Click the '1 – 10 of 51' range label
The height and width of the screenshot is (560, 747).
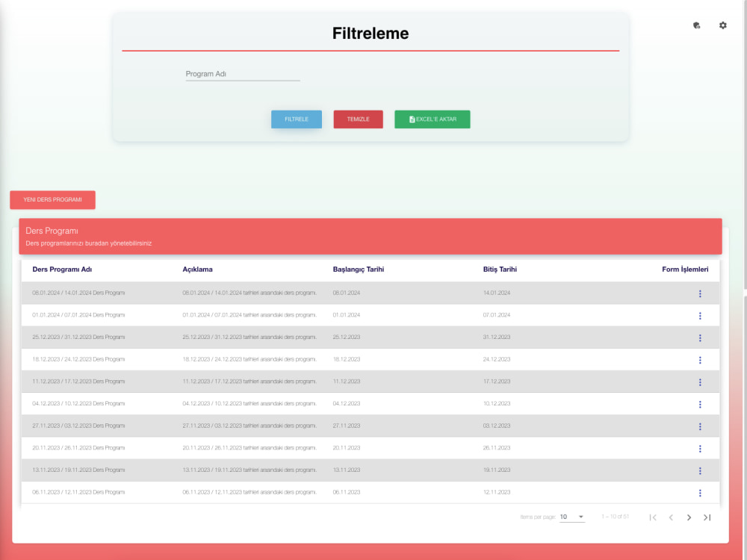pos(615,517)
